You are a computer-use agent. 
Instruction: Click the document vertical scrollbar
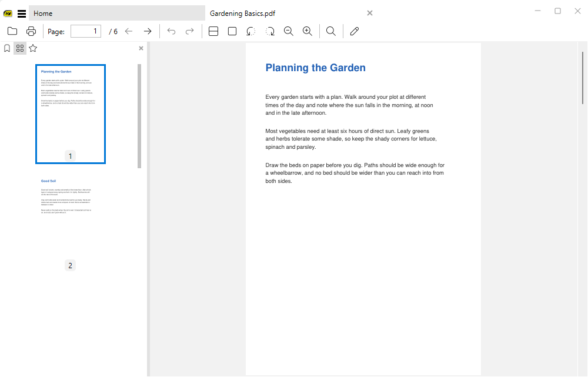[583, 78]
